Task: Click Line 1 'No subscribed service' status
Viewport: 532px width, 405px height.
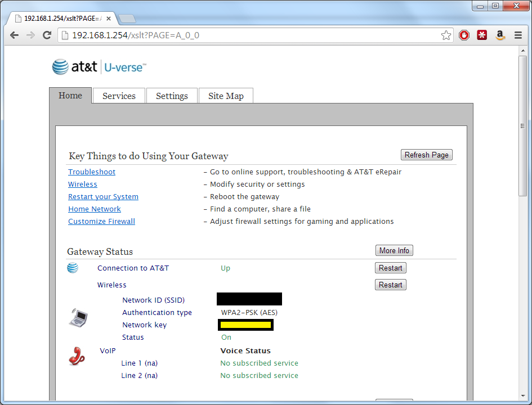Action: click(x=259, y=363)
